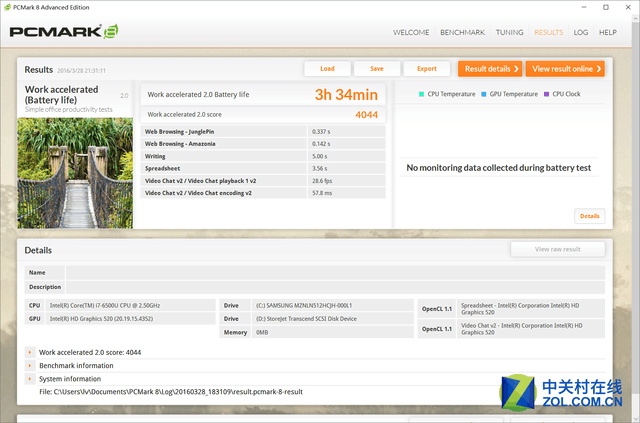The image size is (640, 423).
Task: Click the Save result button
Action: [377, 69]
